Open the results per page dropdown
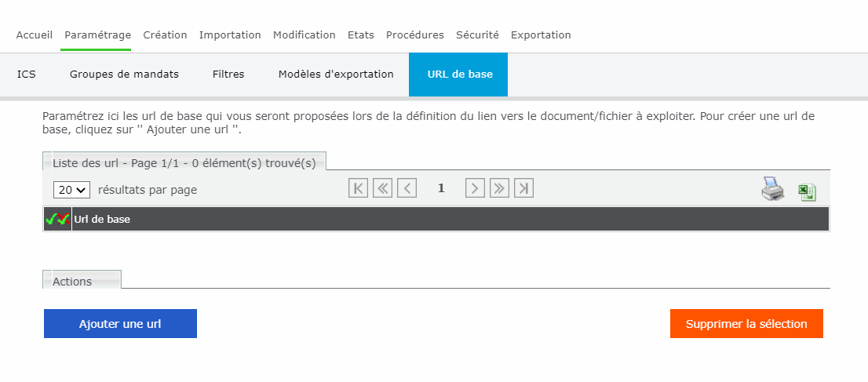Screen dimensions: 868x382 (x=72, y=190)
